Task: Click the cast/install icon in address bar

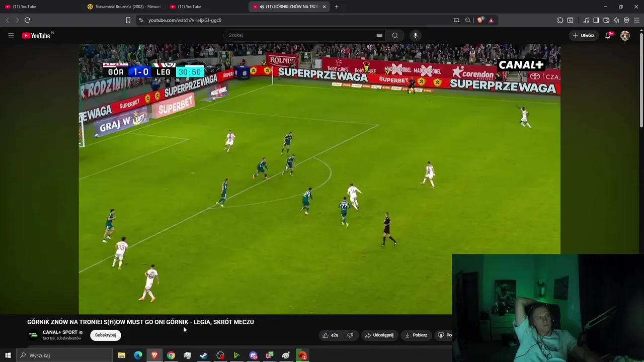Action: (456, 20)
